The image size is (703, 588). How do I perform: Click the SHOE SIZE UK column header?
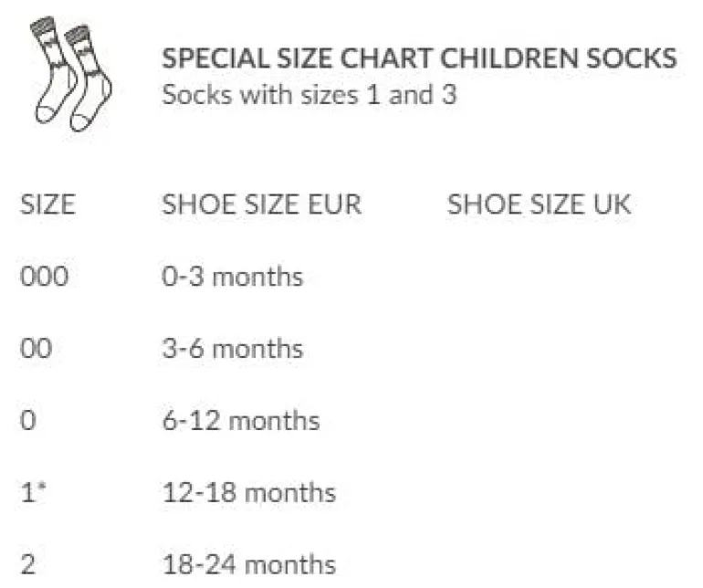tap(539, 205)
